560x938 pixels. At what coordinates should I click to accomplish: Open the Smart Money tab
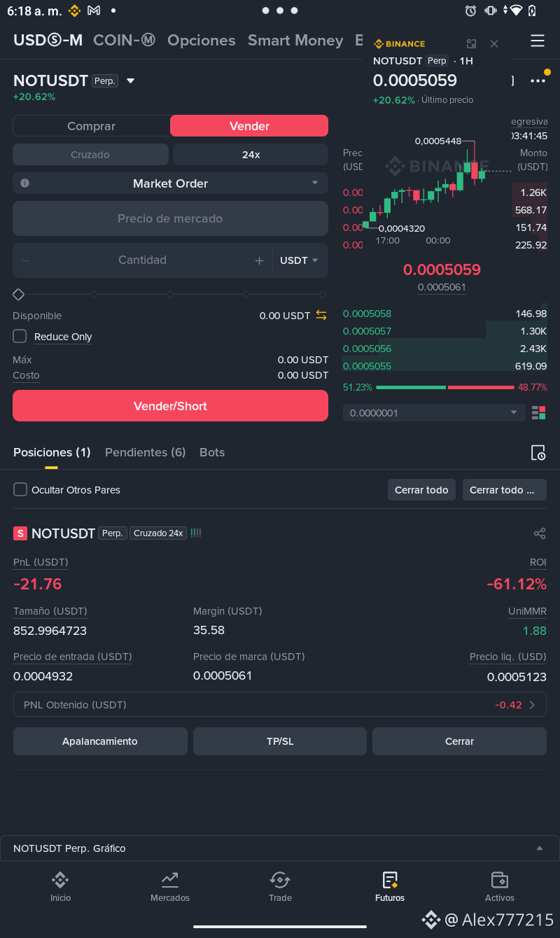click(295, 41)
